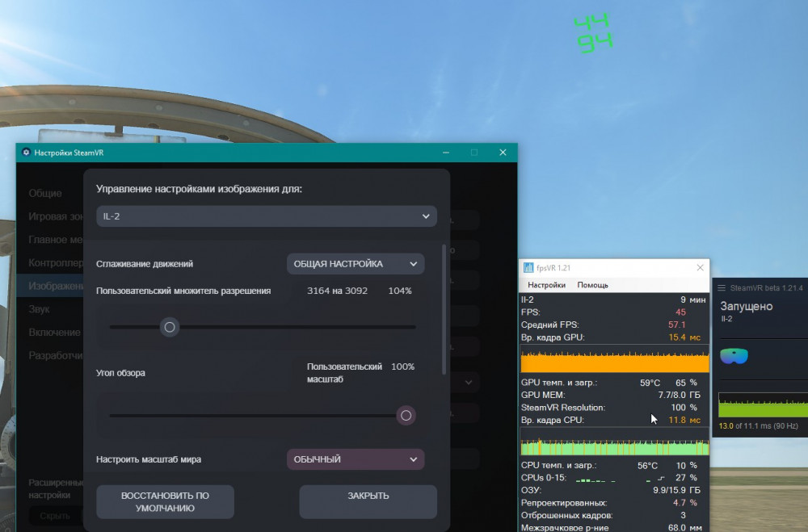Screen dimensions: 808x532
Task: Click the GPU frame time 15.4 мс value
Action: tap(684, 337)
